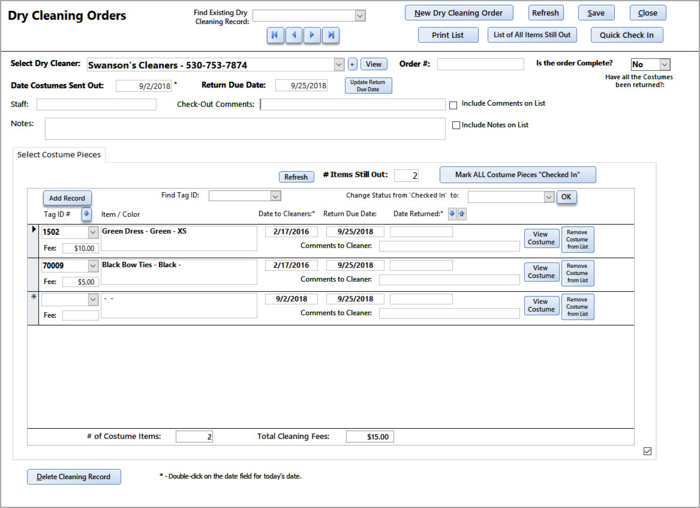Click the Return Due Date field at top
The image size is (700, 508).
click(x=301, y=86)
